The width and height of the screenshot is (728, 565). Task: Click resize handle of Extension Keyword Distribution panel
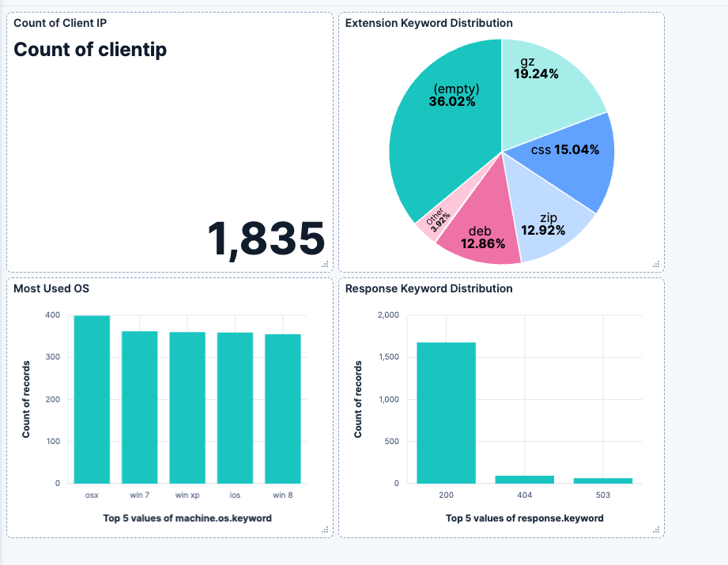[x=656, y=264]
